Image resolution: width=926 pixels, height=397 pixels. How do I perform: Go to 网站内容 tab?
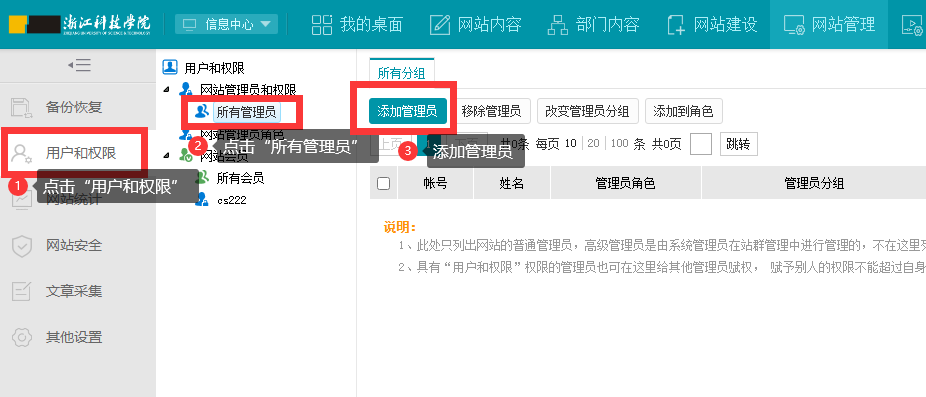point(475,24)
